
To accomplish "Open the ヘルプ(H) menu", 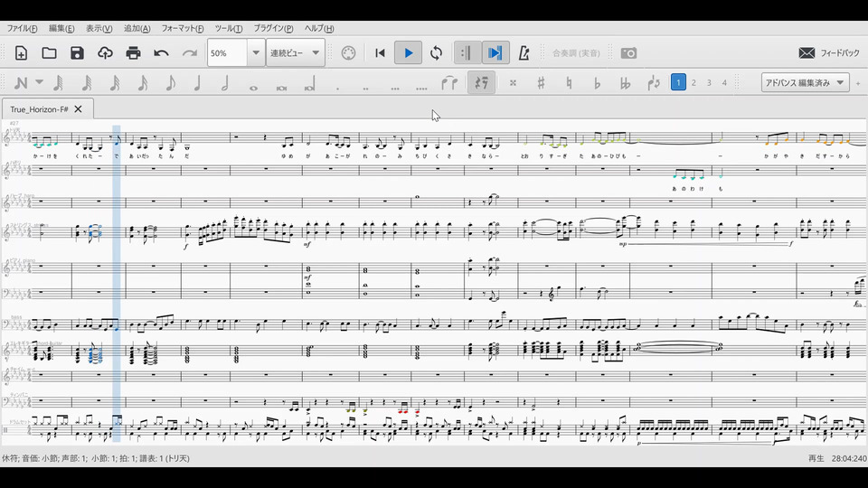I will point(319,28).
